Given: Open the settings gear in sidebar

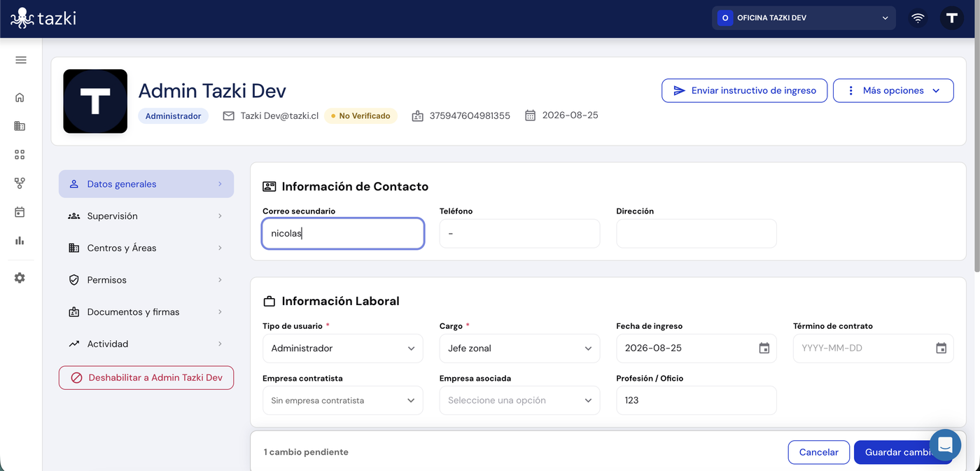Looking at the screenshot, I should [x=20, y=278].
